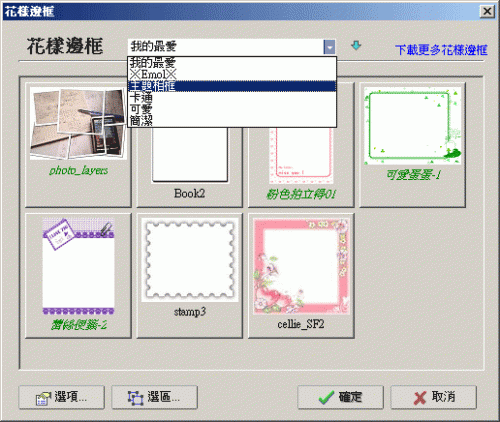This screenshot has height=422, width=500.
Task: Select the photo_layers frame thumbnail
Action: click(78, 145)
